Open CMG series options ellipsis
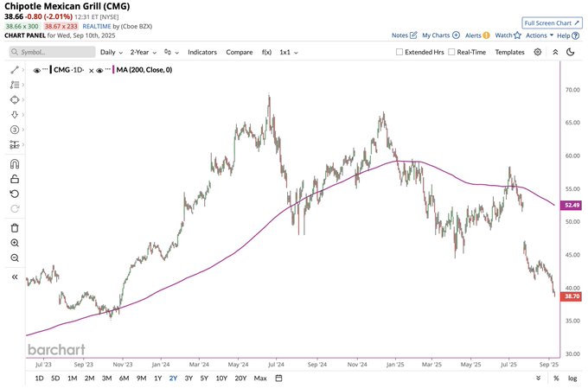Image resolution: width=588 pixels, height=388 pixels. pos(45,69)
